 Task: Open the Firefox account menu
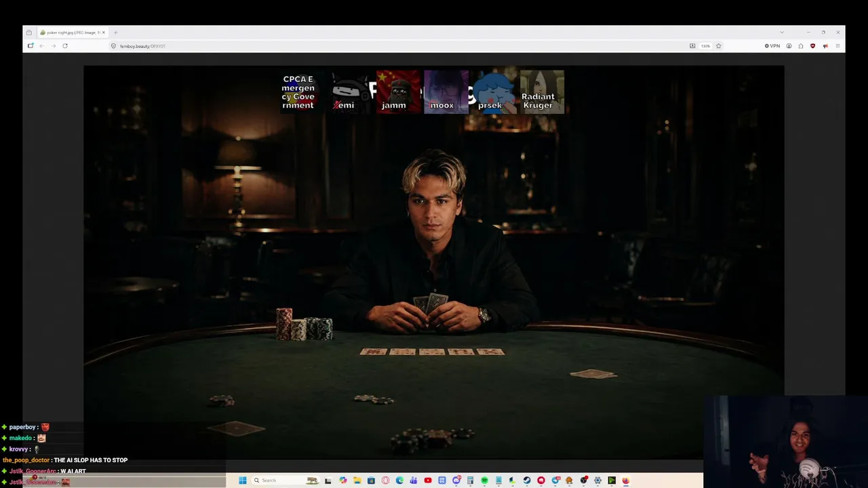(x=789, y=46)
